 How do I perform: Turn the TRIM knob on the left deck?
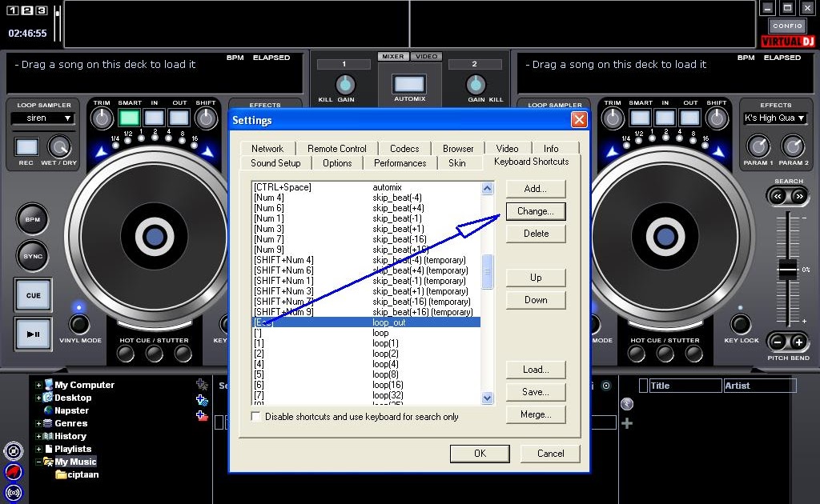tap(102, 117)
